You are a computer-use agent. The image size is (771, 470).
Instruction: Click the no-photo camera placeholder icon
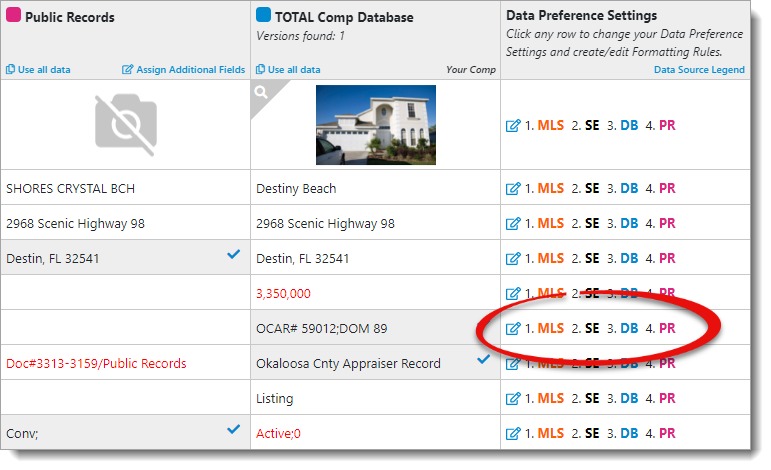point(125,125)
